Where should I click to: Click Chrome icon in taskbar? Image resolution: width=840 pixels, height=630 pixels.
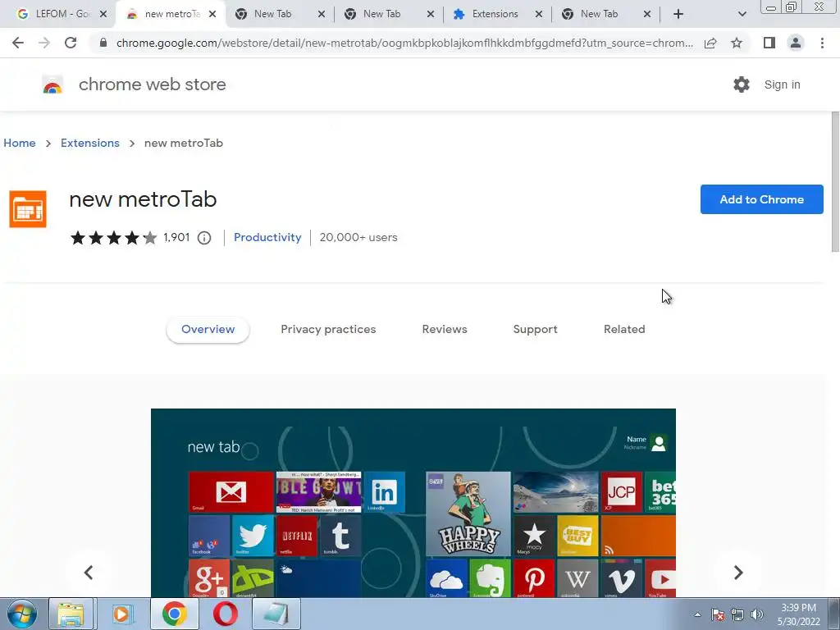point(174,614)
